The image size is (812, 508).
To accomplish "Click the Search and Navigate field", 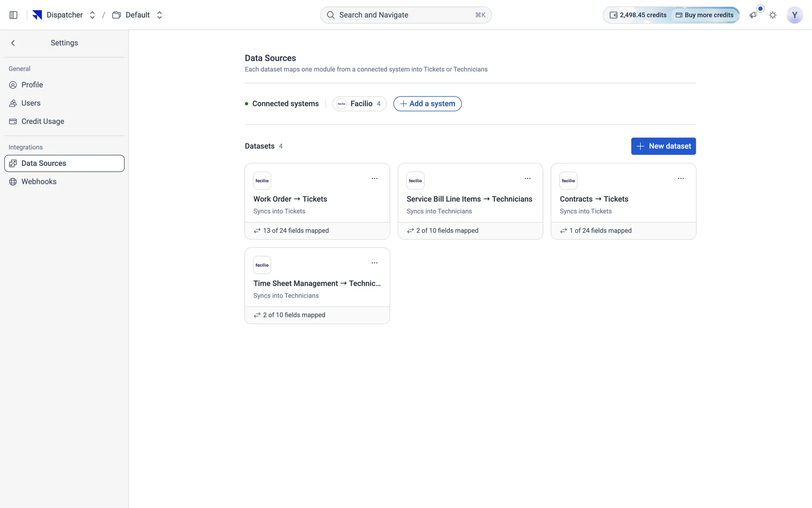I will coord(406,15).
